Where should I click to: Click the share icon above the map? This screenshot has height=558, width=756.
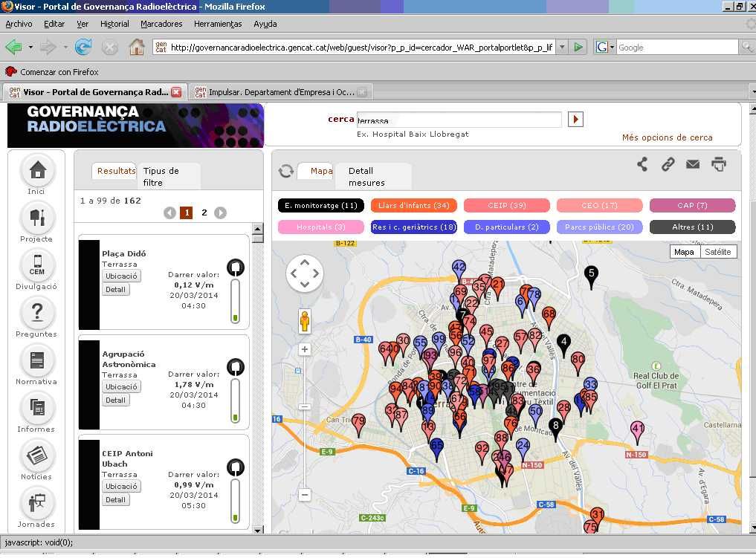[x=642, y=164]
